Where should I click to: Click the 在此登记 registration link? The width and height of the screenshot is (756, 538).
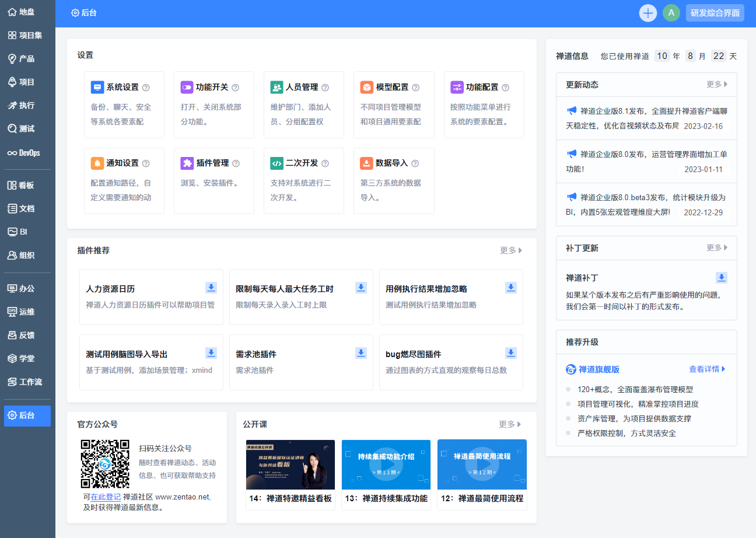[x=106, y=497]
